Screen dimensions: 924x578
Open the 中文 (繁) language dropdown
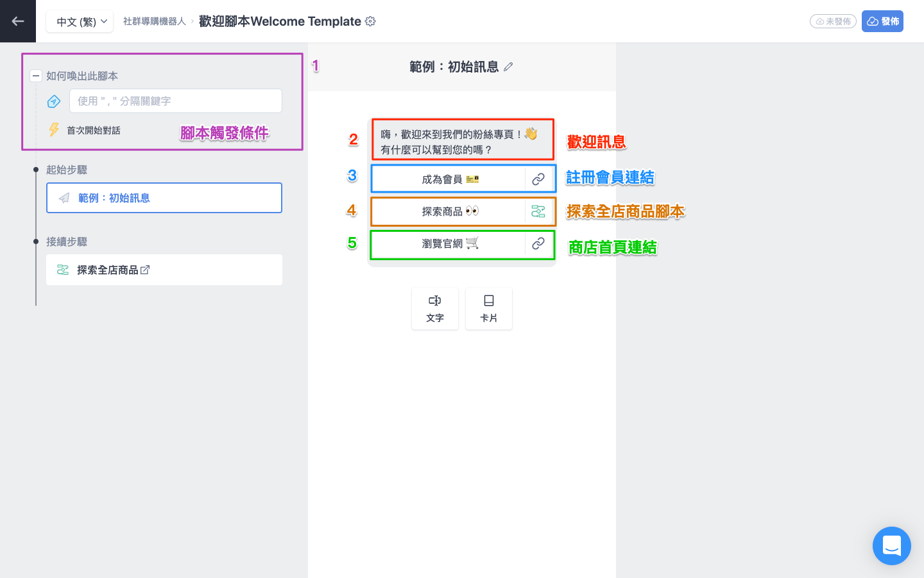pyautogui.click(x=80, y=21)
